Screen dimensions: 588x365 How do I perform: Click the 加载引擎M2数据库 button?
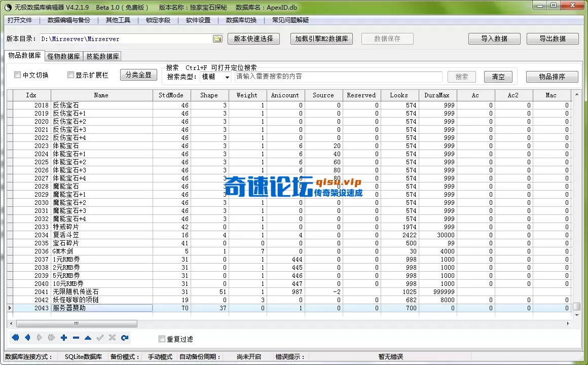point(322,39)
